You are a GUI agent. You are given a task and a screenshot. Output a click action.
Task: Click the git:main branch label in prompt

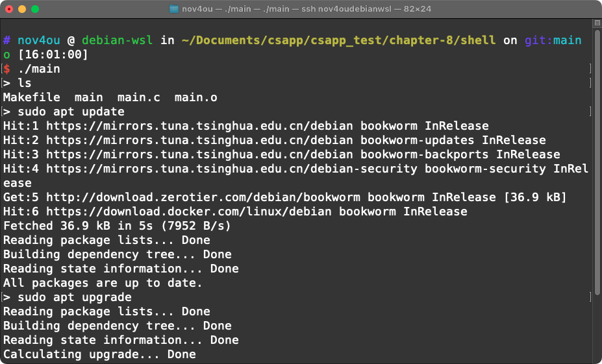click(553, 40)
